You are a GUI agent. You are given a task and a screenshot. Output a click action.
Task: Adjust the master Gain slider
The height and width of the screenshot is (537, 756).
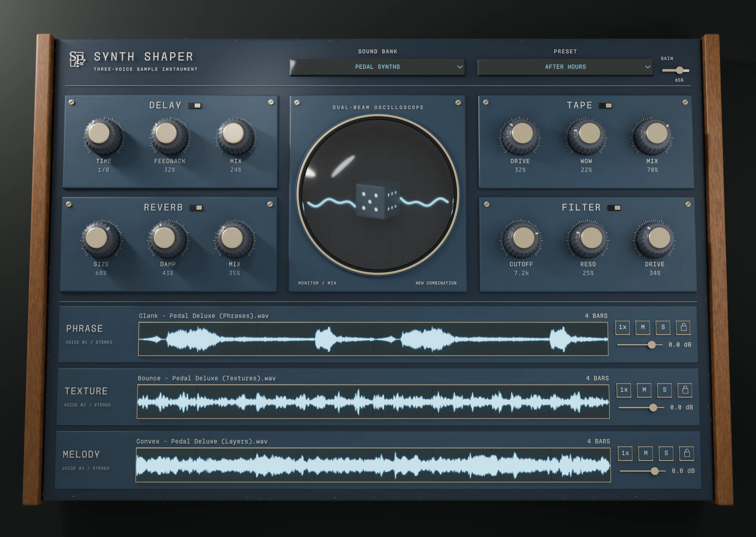[x=675, y=70]
